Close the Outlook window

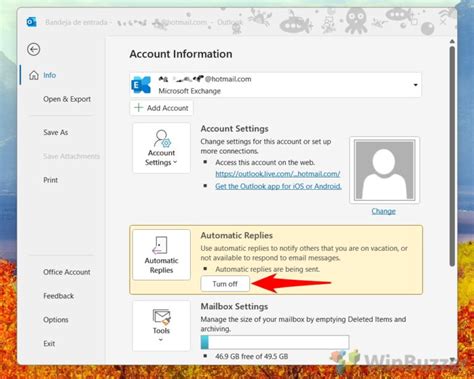coord(443,22)
